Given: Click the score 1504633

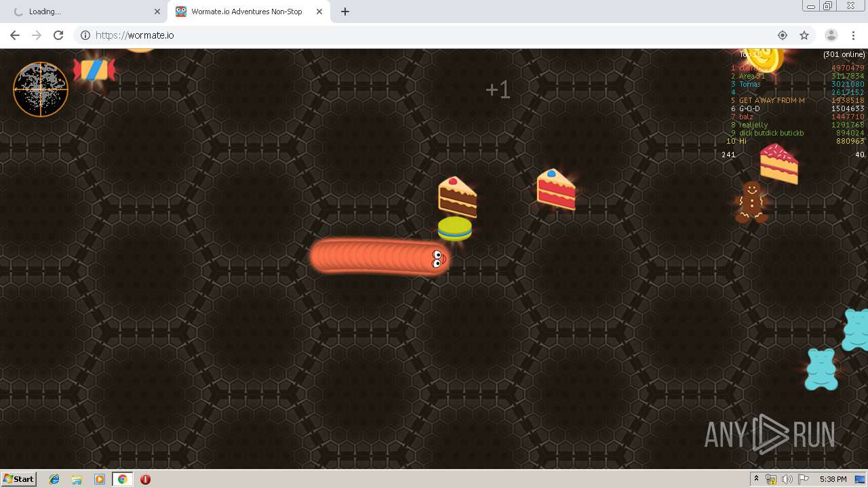Looking at the screenshot, I should click(x=848, y=108).
